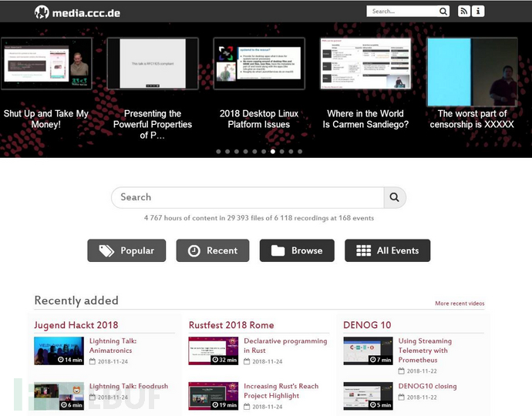Open Declarative programming in Rust title

coord(285,346)
